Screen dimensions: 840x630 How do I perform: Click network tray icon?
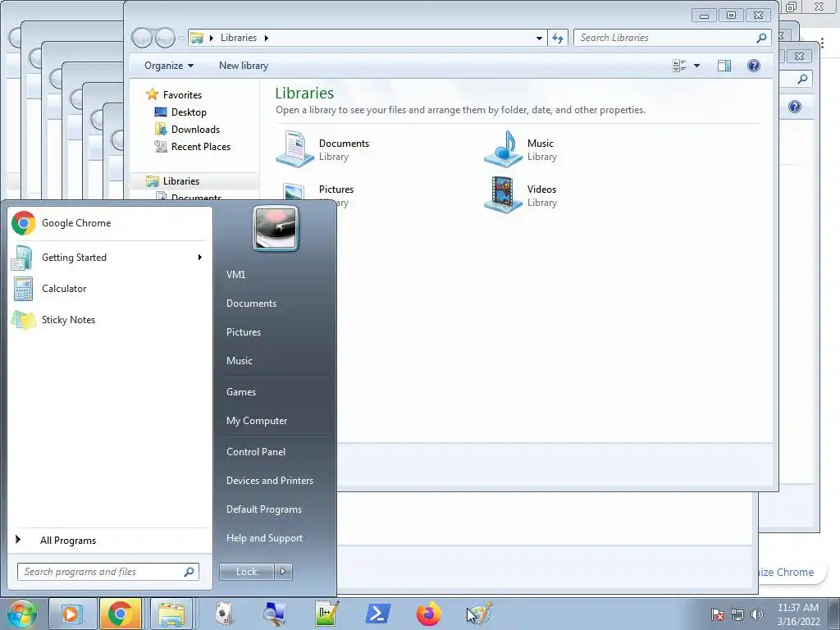(737, 614)
